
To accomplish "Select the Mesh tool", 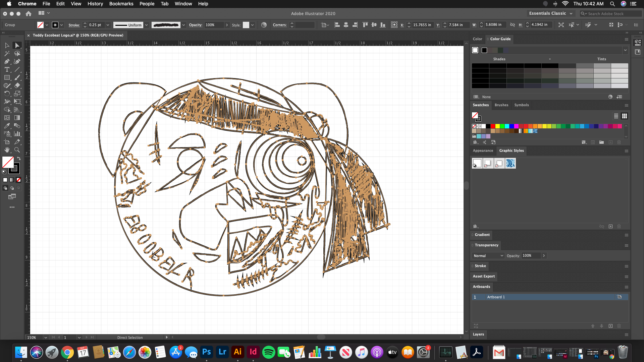I will [7, 118].
